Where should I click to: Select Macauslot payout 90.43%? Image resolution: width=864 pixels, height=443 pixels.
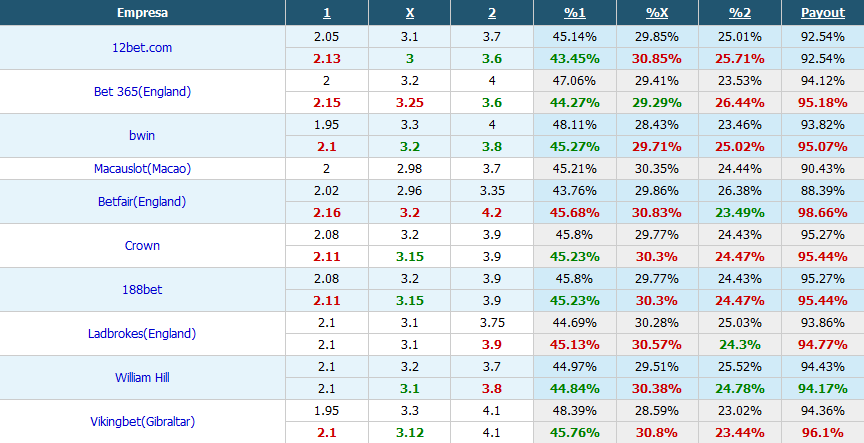click(823, 169)
